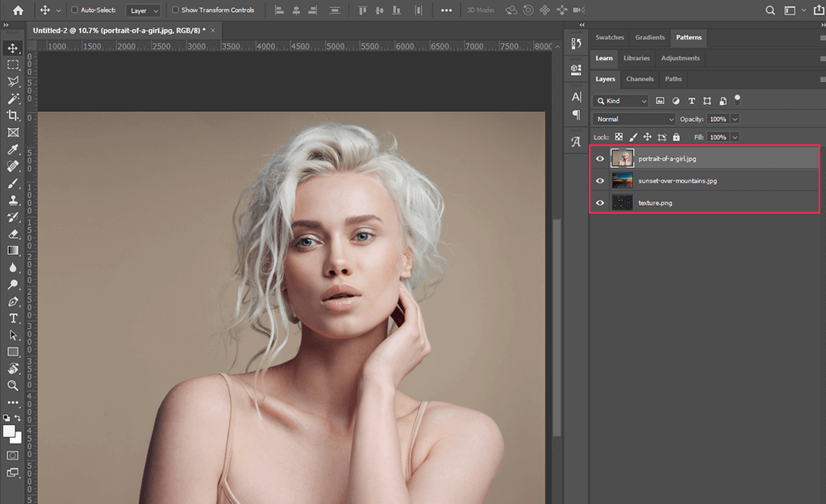Open the Gradients panel tab
Viewport: 826px width, 504px height.
tap(649, 37)
